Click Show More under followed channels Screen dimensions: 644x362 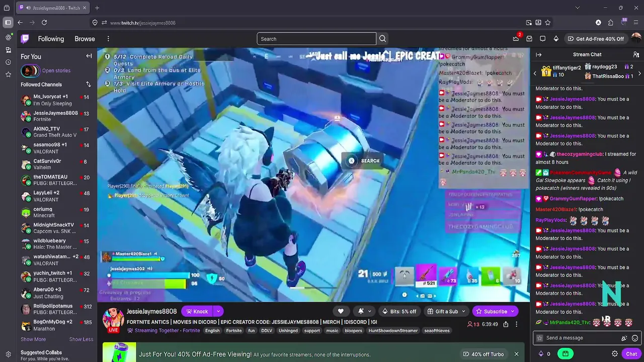pos(33,339)
